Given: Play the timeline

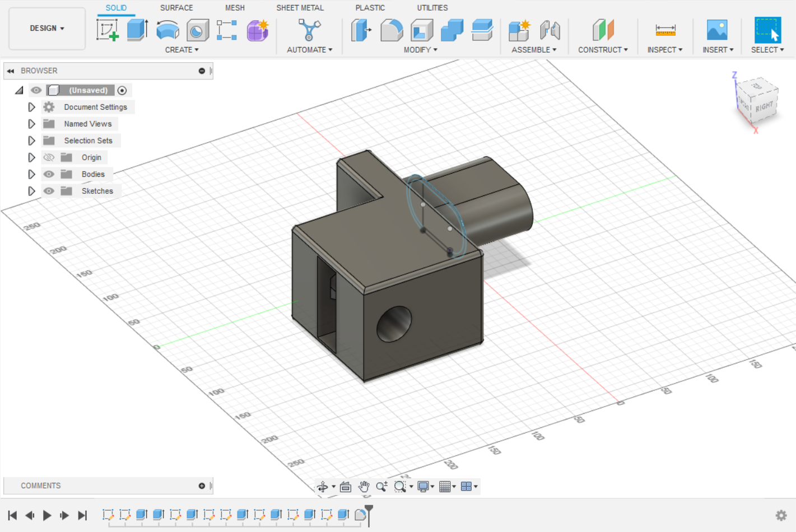Looking at the screenshot, I should [x=47, y=515].
